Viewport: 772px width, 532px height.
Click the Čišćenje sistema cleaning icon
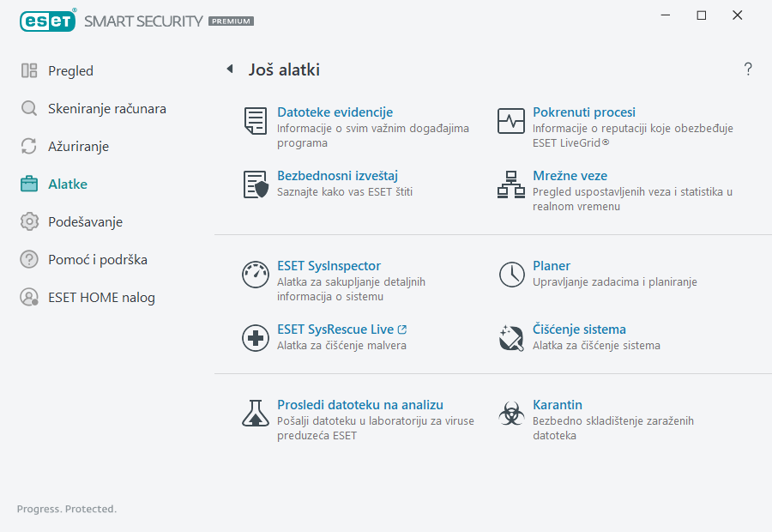point(511,338)
